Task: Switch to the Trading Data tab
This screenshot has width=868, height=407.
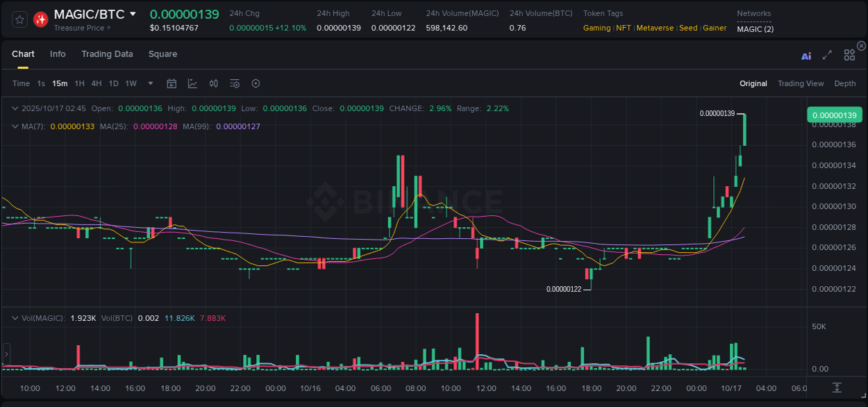Action: [x=107, y=54]
